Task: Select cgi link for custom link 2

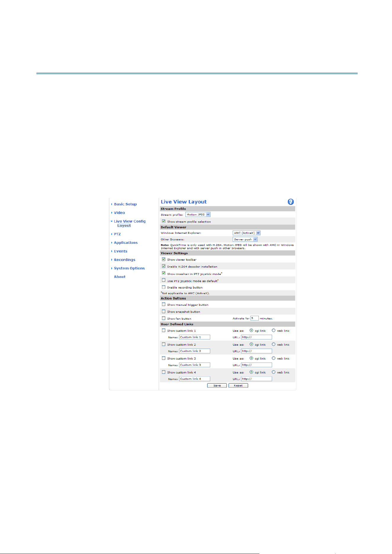Action: [x=251, y=344]
